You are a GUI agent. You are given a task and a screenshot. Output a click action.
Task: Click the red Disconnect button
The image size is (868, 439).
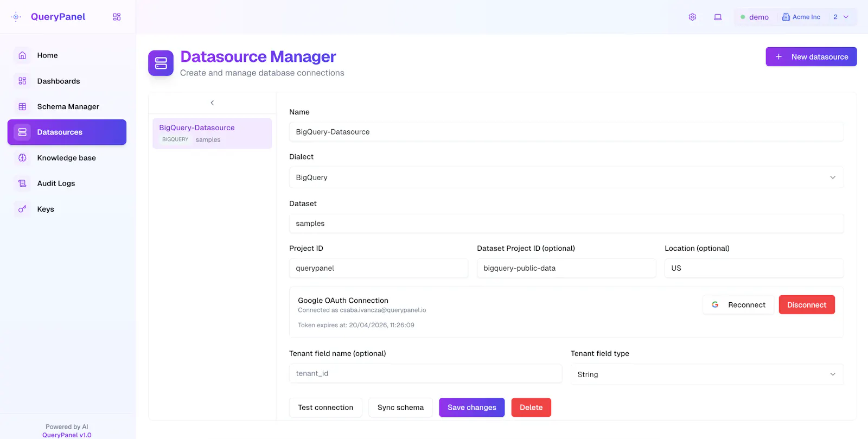click(x=807, y=304)
